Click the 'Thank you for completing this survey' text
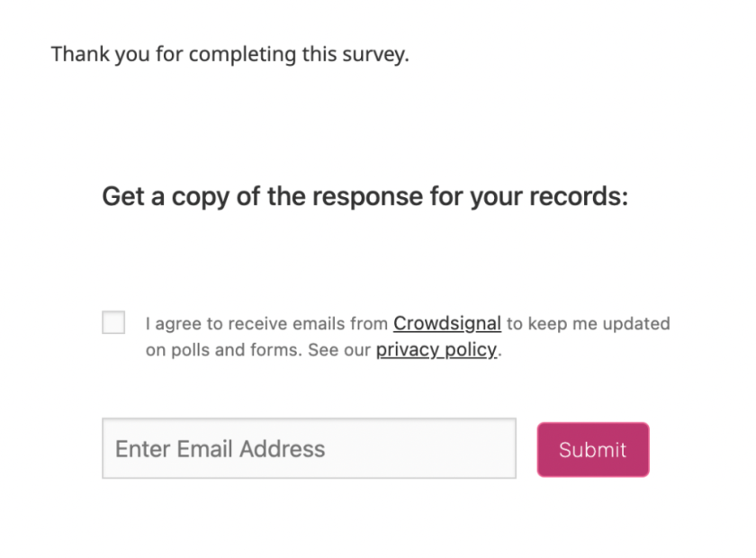 (229, 54)
